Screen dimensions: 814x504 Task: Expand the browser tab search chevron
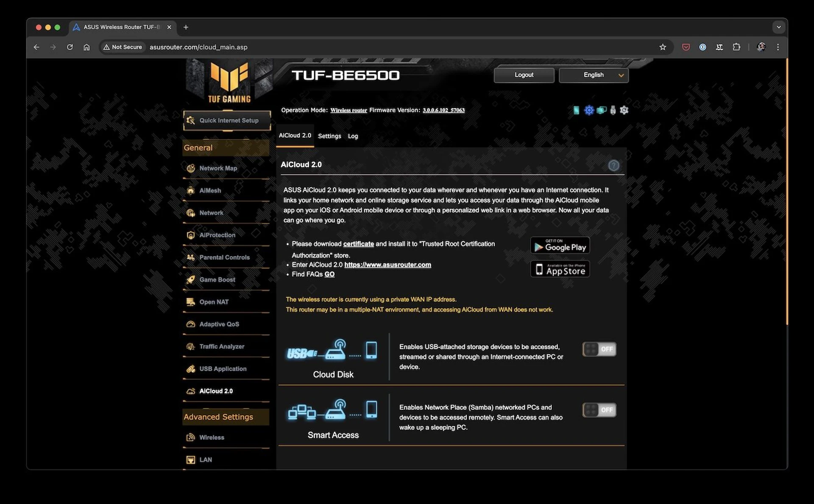coord(778,27)
